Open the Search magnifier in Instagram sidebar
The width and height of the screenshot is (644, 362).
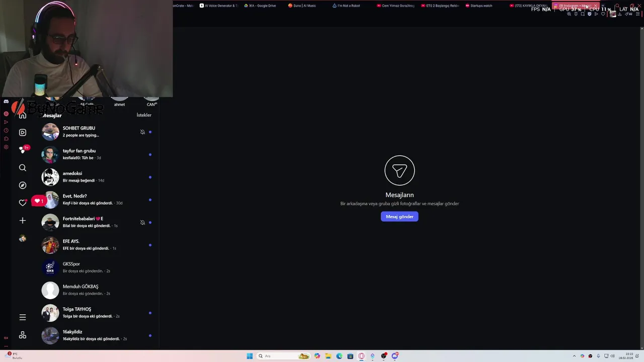tap(23, 167)
